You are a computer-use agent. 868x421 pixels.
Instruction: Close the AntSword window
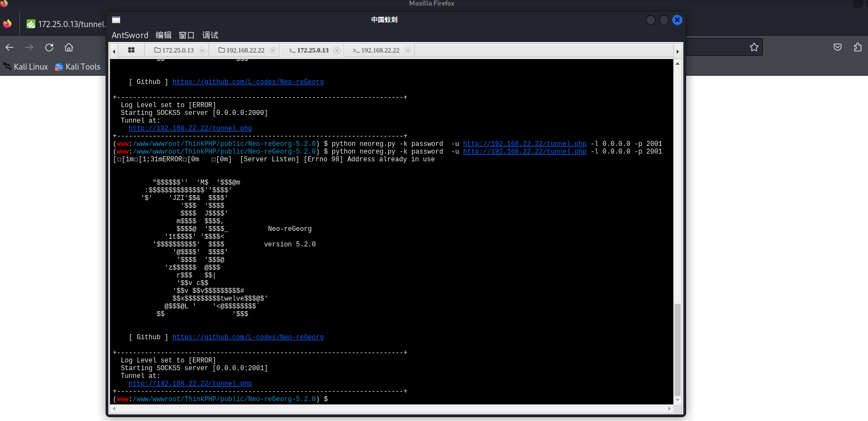[x=677, y=20]
